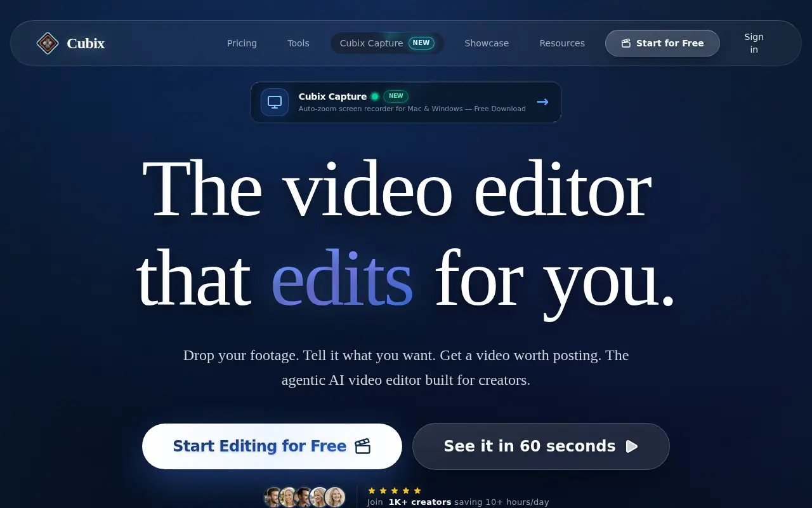
Task: Open the Resources navigation item
Action: (x=562, y=43)
